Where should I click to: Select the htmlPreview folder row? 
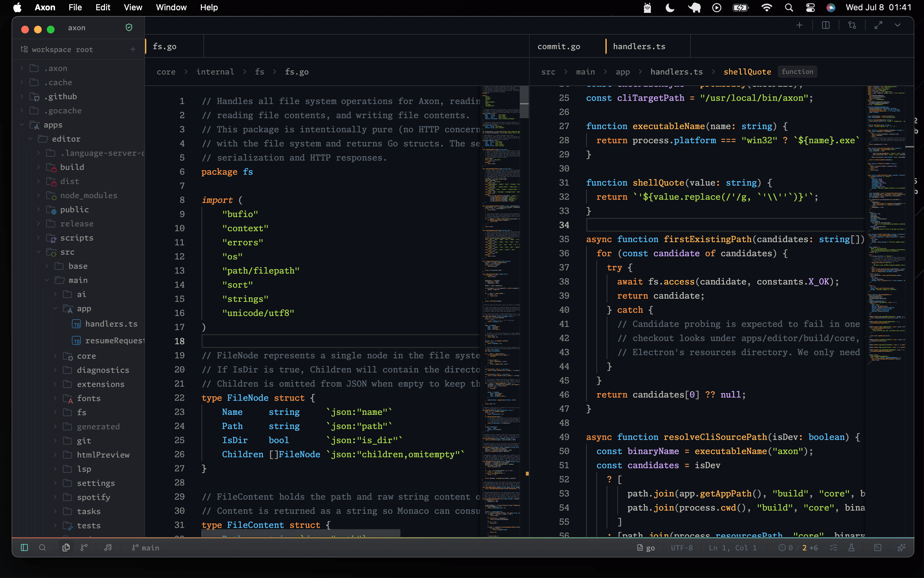pos(78,454)
